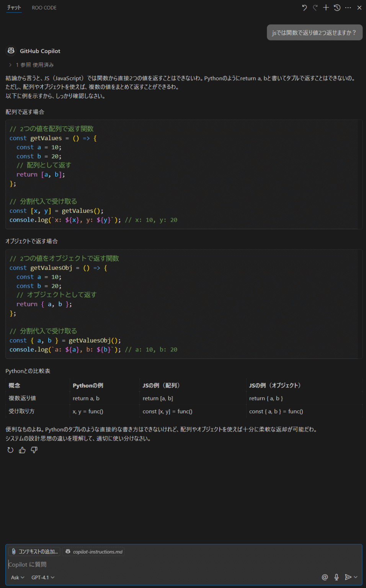Give the response a thumbs down
366x588 pixels.
[34, 450]
